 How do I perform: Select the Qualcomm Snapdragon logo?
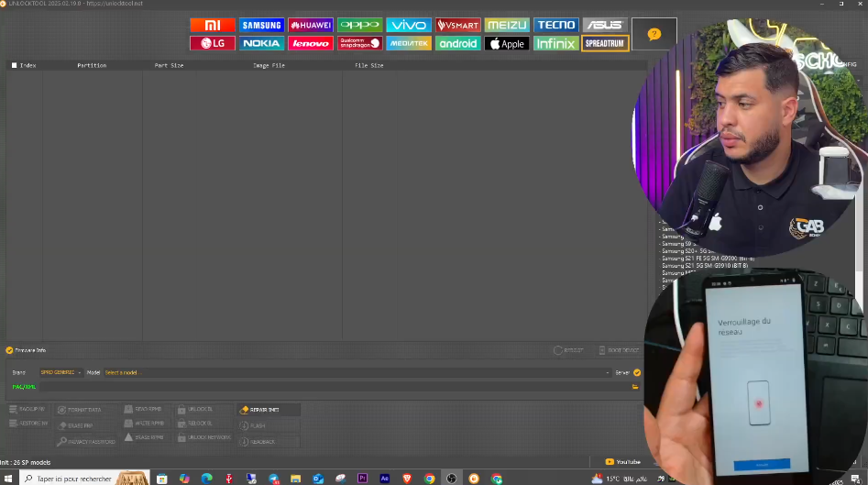pyautogui.click(x=360, y=43)
